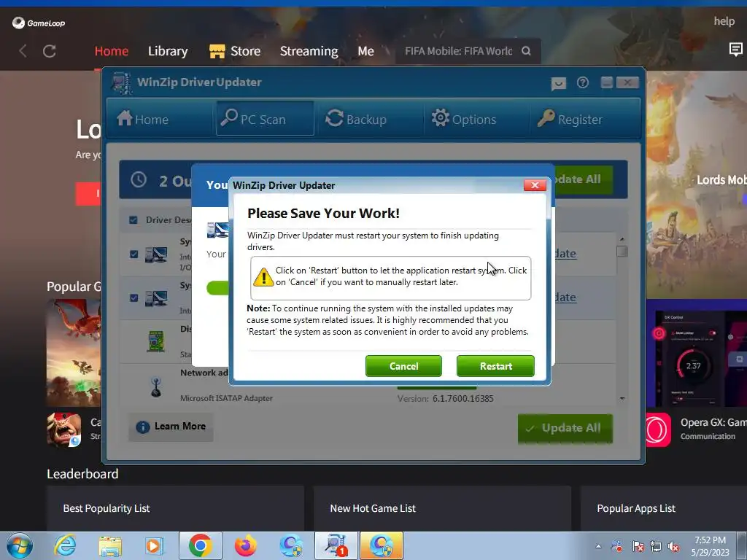The height and width of the screenshot is (560, 747).
Task: Click the orc game icon below the dragon thumbnail
Action: (64, 429)
